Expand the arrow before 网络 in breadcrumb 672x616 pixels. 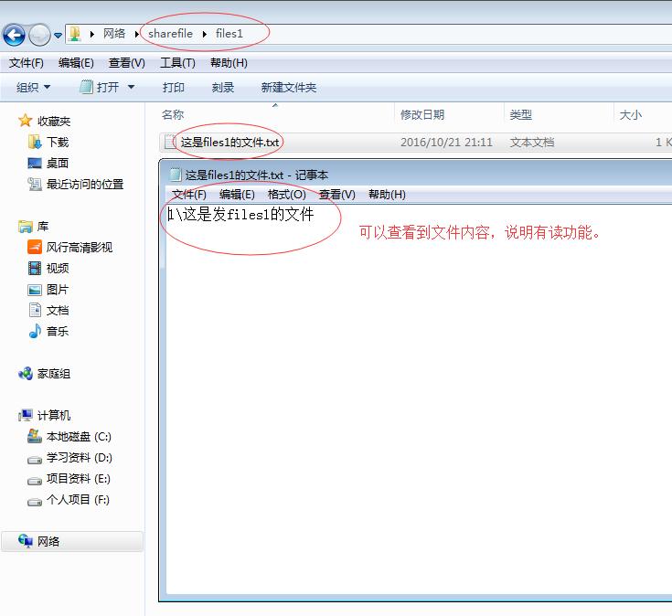[91, 34]
